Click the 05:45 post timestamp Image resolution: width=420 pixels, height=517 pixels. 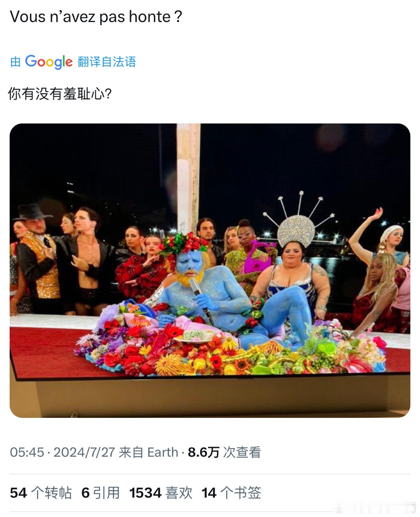(27, 452)
